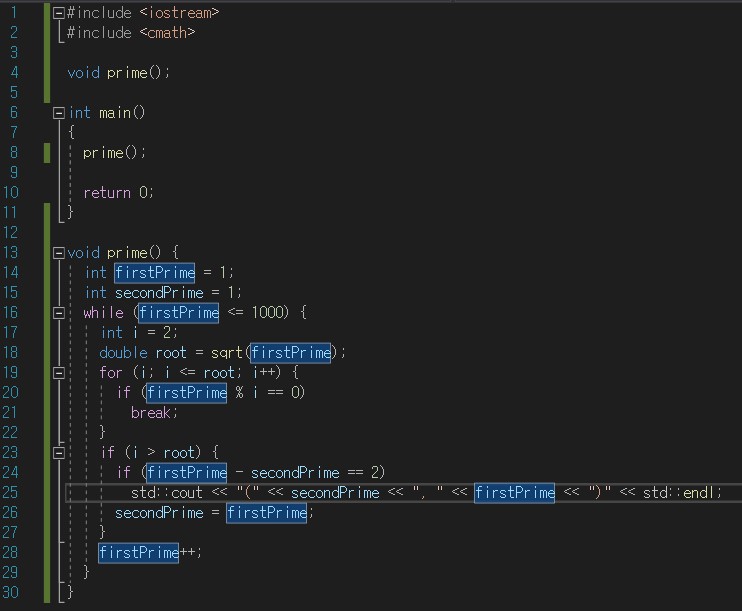The width and height of the screenshot is (742, 611).
Task: Click highlighted firstPrime on line 26
Action: [x=267, y=513]
